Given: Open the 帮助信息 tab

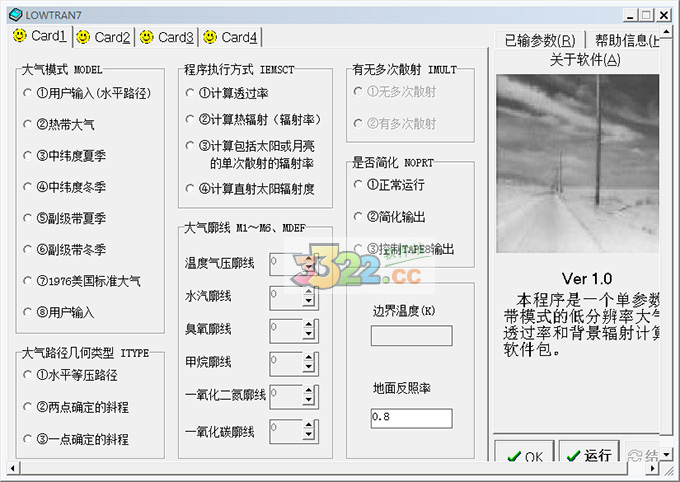Looking at the screenshot, I should [625, 40].
